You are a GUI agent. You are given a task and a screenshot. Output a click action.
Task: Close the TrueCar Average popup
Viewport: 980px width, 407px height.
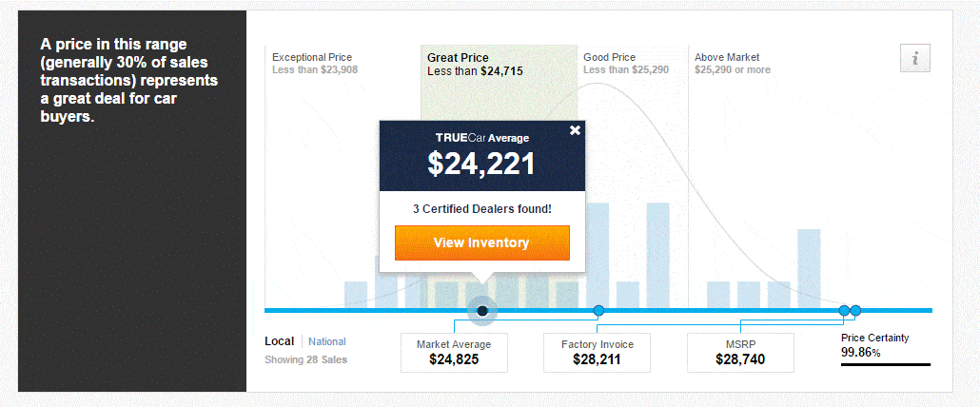point(575,130)
